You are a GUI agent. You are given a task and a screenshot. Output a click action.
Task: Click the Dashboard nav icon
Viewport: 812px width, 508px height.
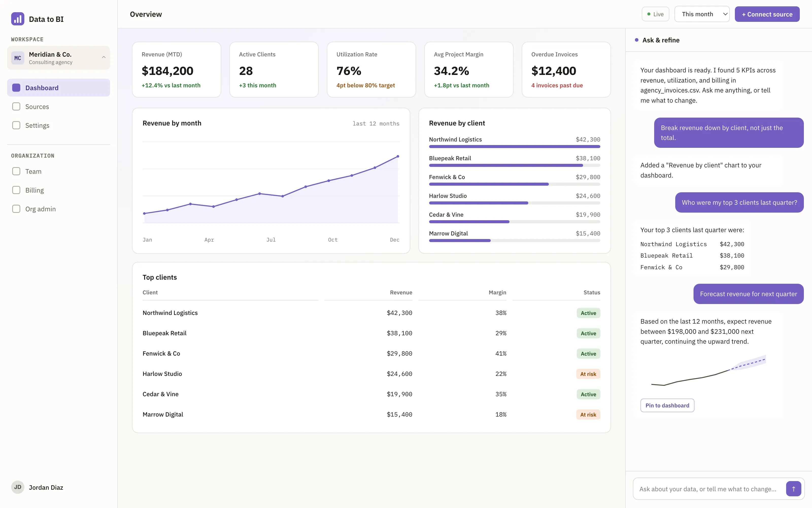click(16, 88)
